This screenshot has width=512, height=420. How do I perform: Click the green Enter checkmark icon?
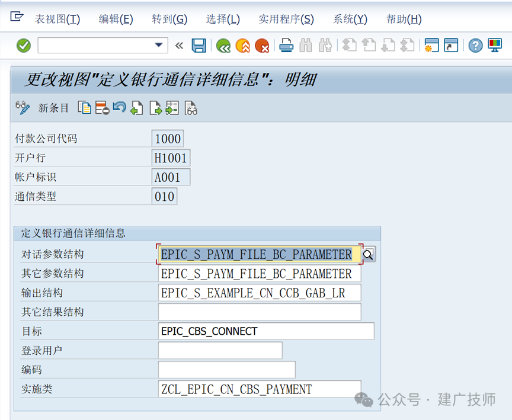24,46
